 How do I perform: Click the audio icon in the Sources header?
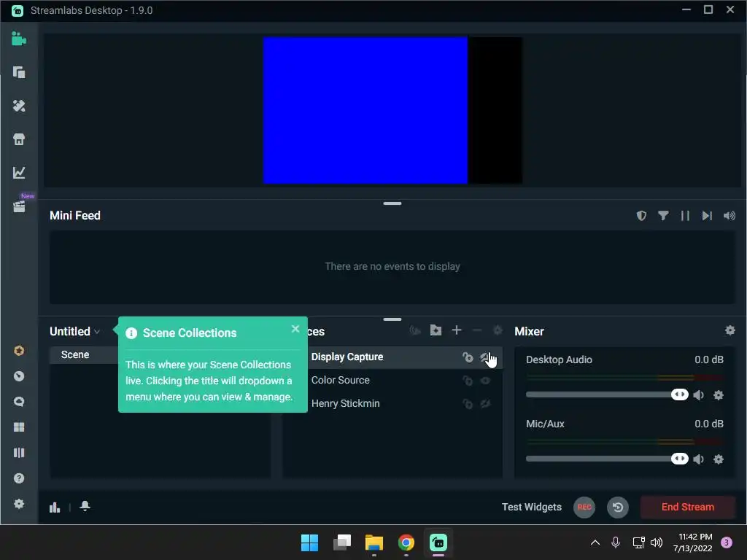415,330
